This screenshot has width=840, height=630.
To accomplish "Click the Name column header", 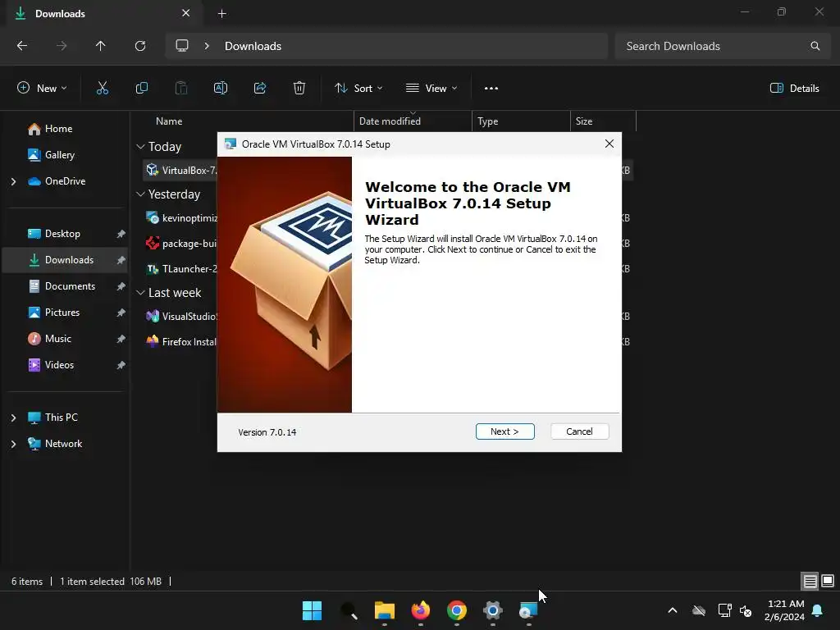I will pos(169,121).
